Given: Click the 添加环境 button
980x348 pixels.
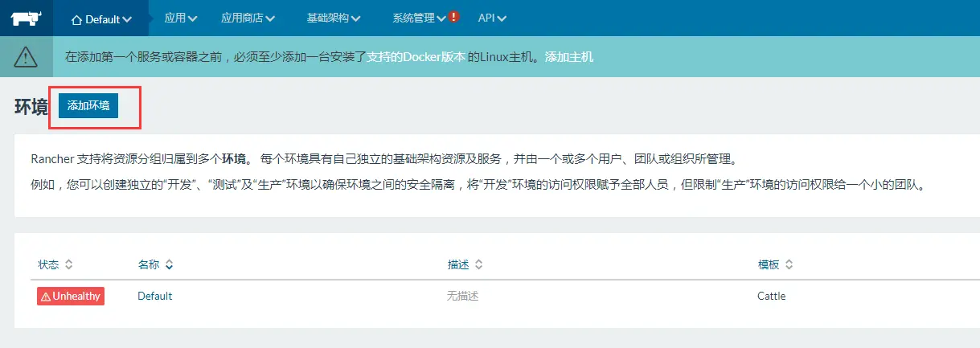Looking at the screenshot, I should [88, 105].
